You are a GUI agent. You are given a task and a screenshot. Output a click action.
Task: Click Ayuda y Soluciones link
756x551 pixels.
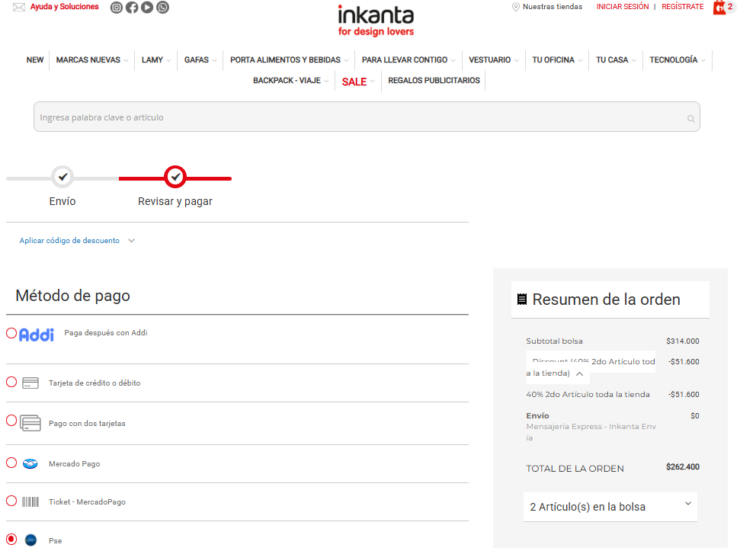(64, 7)
